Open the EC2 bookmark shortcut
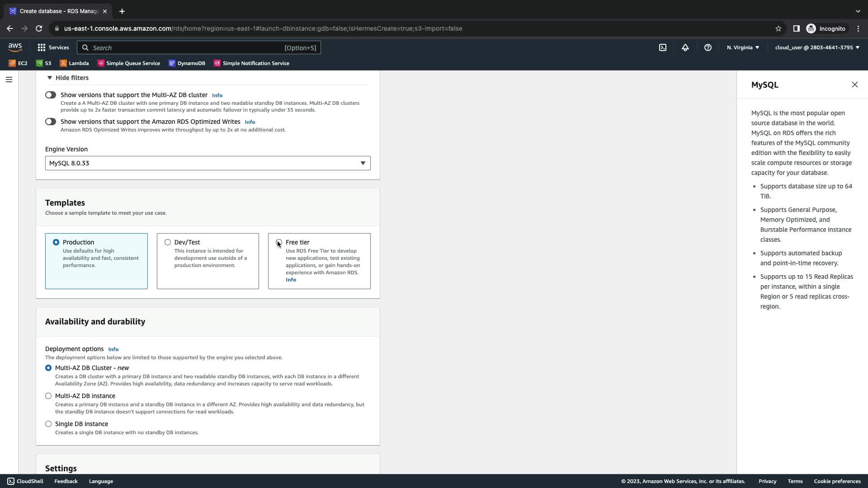This screenshot has width=868, height=488. (x=18, y=63)
